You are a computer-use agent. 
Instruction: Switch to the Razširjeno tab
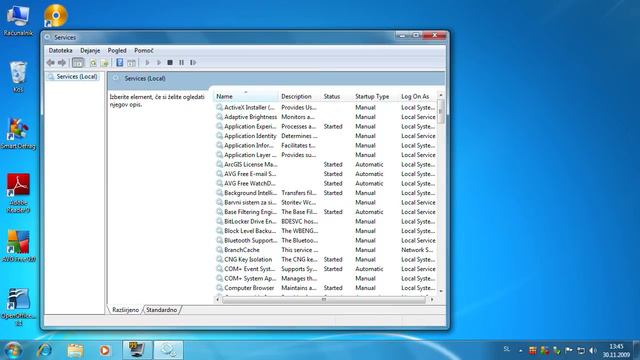(x=125, y=310)
